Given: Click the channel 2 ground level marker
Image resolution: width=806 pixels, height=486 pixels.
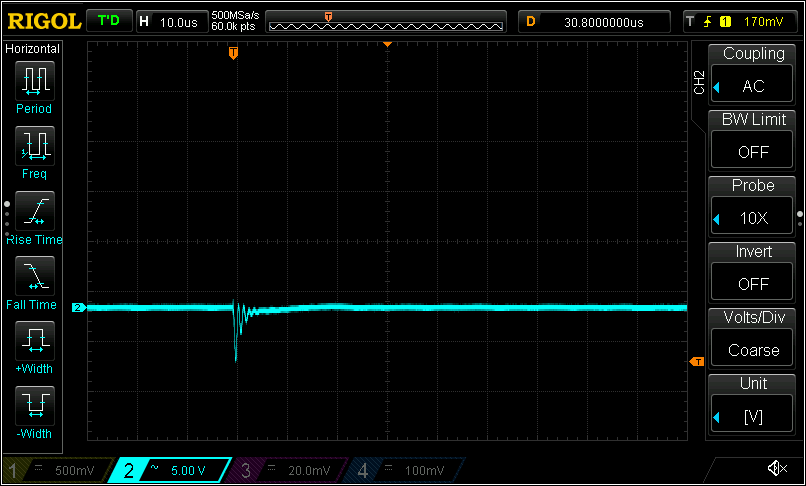Looking at the screenshot, I should [x=79, y=308].
